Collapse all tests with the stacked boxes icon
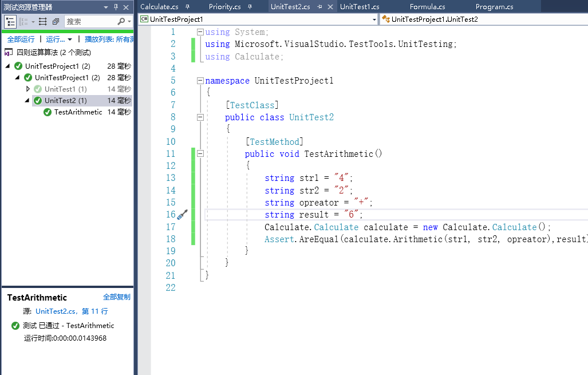 [56, 22]
